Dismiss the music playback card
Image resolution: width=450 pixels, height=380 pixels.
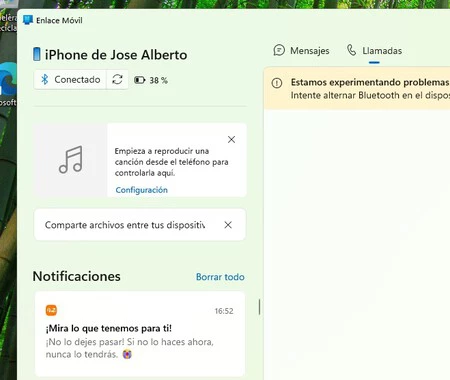(231, 139)
